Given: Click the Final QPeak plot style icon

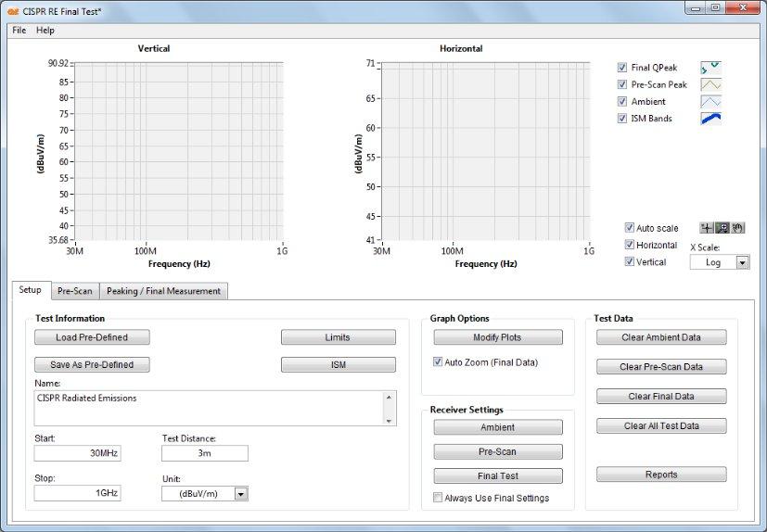Looking at the screenshot, I should coord(710,68).
